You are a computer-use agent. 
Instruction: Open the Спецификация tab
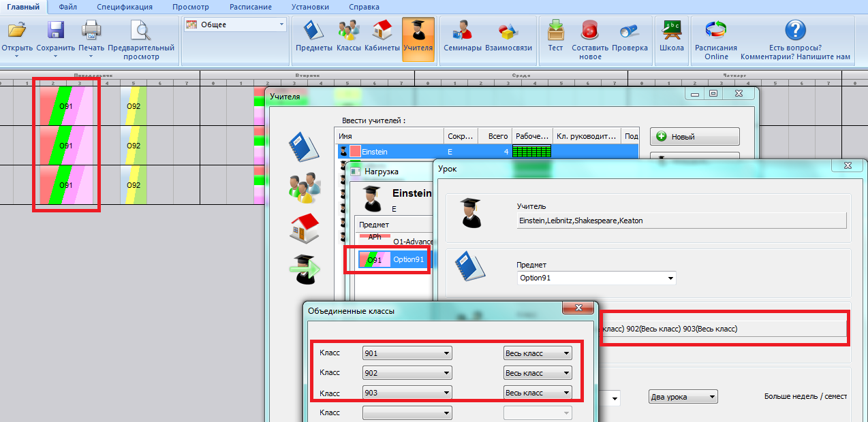coord(124,7)
